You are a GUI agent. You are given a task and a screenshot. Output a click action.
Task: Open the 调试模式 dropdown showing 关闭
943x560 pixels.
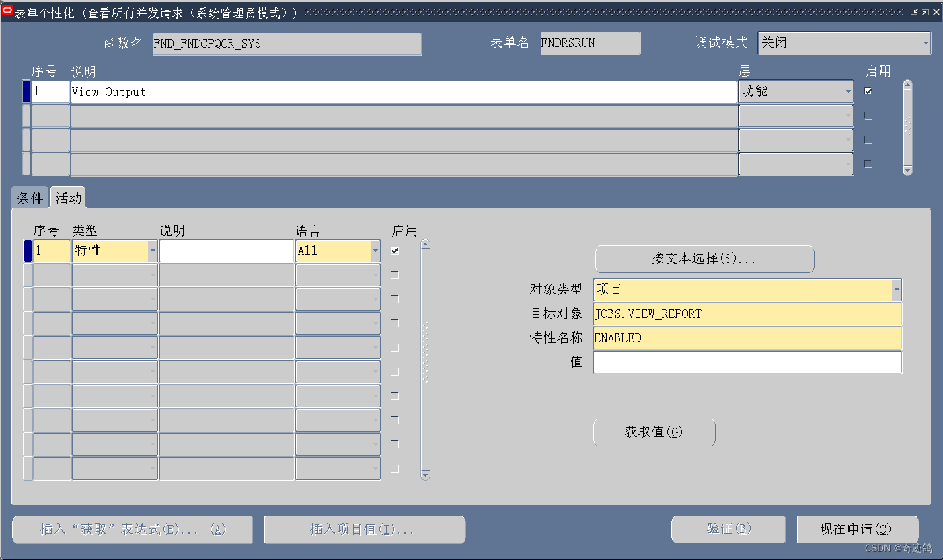(926, 43)
